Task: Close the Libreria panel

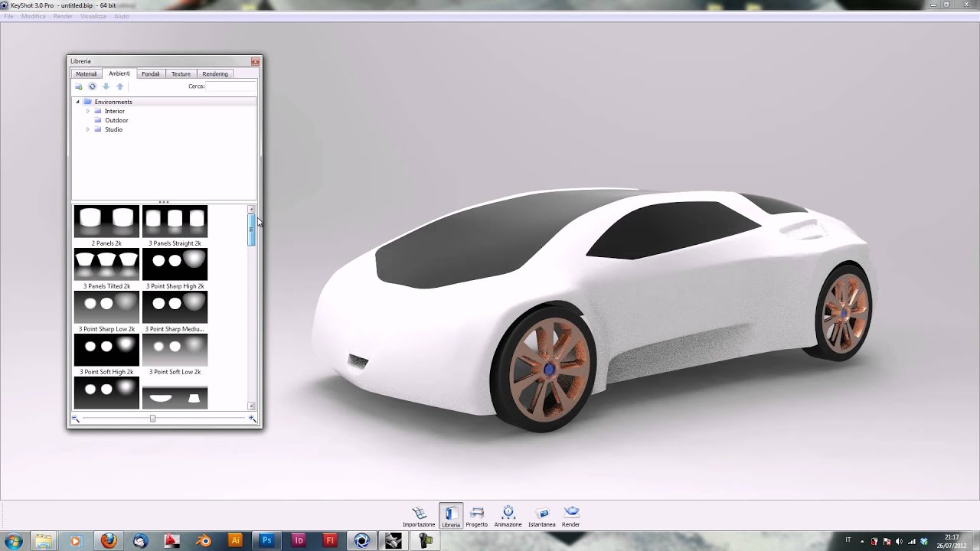Action: point(255,61)
